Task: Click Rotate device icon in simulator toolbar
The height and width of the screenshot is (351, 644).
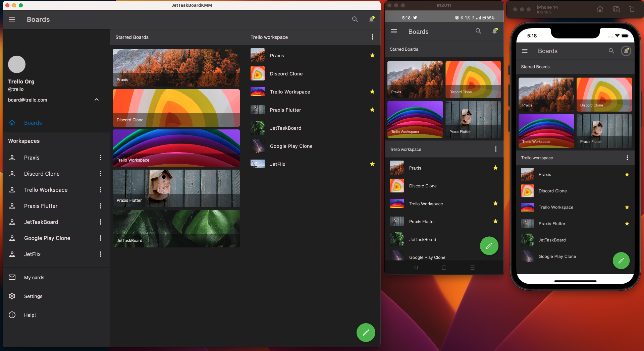Action: [x=632, y=9]
